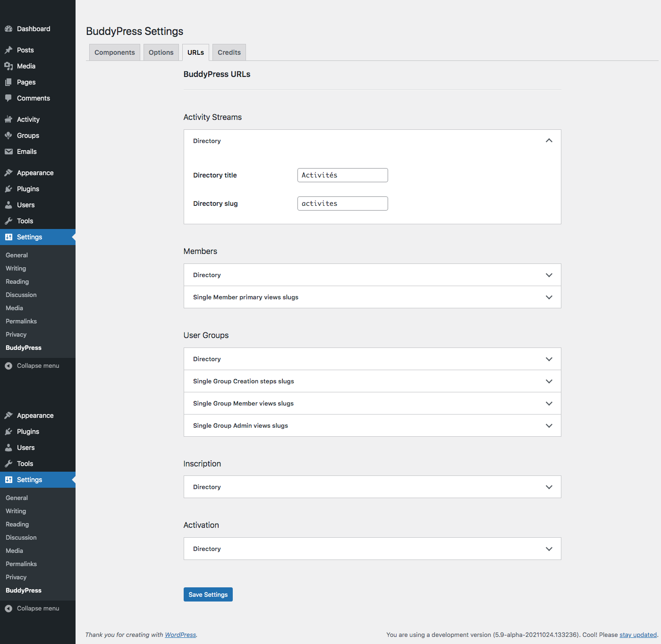This screenshot has height=644, width=661.
Task: Click the BuddyPress Settings page title
Action: point(135,31)
